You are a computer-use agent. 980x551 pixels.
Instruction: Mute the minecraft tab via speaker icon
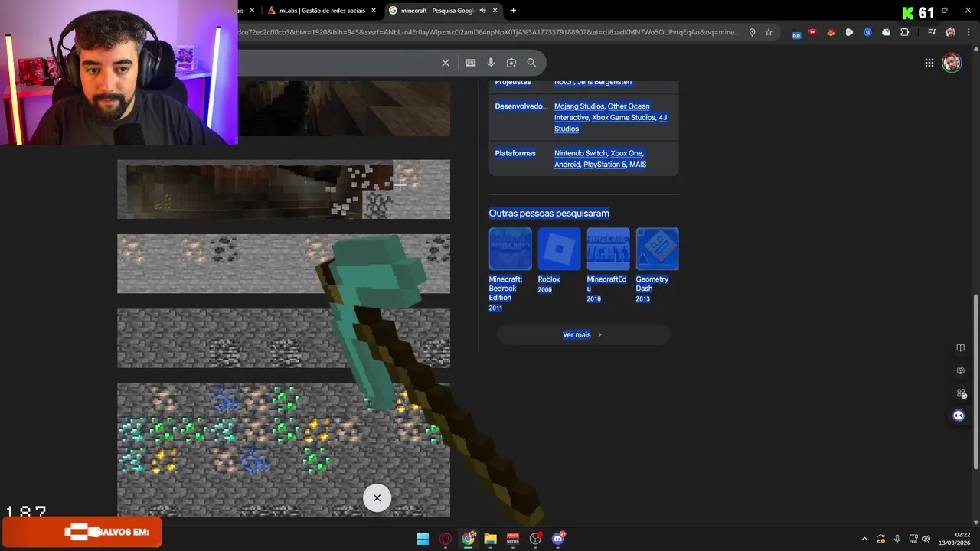pos(482,11)
